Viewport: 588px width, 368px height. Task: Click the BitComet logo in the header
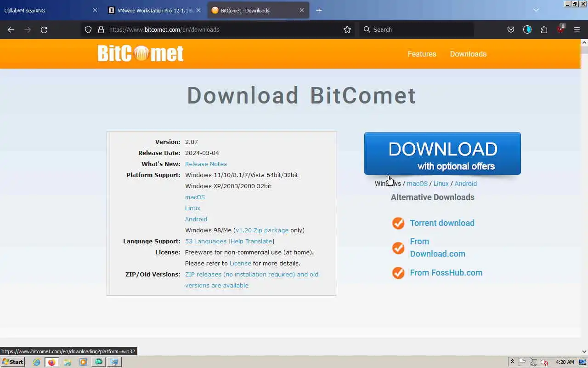141,53
